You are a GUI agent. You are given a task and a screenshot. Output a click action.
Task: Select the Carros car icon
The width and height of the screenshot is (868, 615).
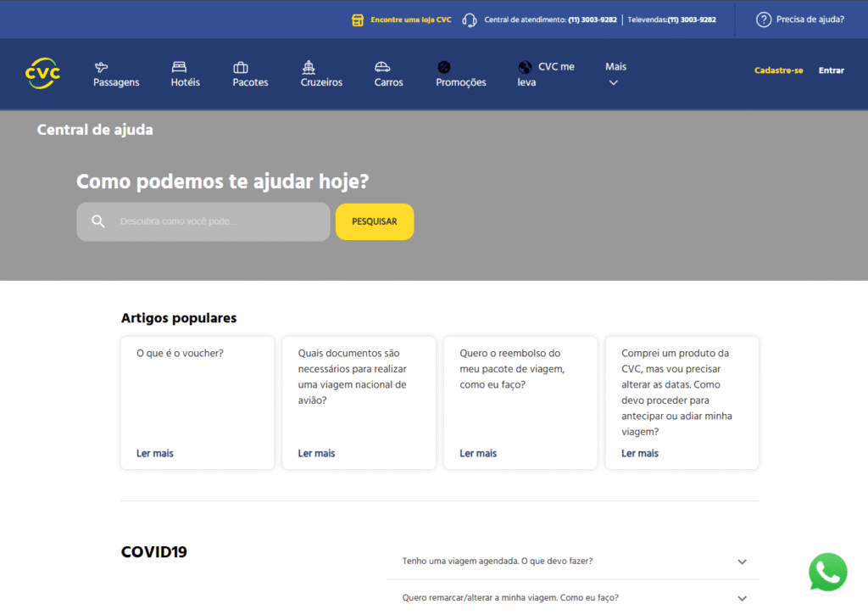click(382, 67)
